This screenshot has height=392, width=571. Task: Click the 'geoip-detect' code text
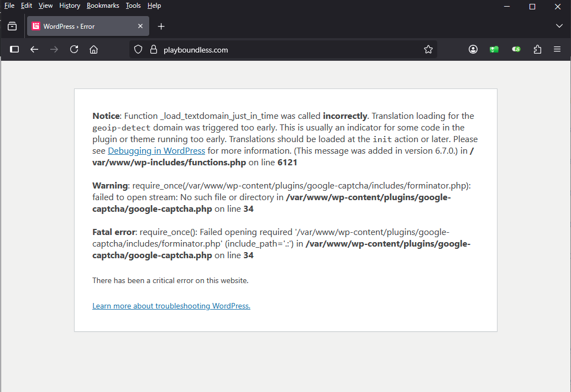[121, 128]
